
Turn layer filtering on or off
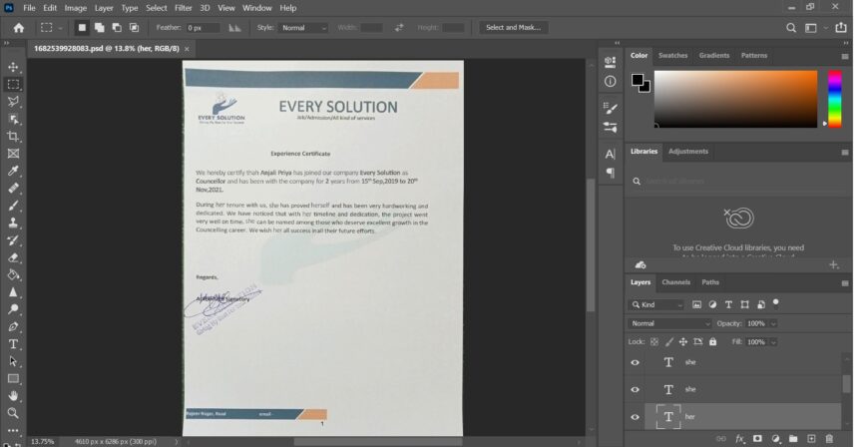coord(776,303)
